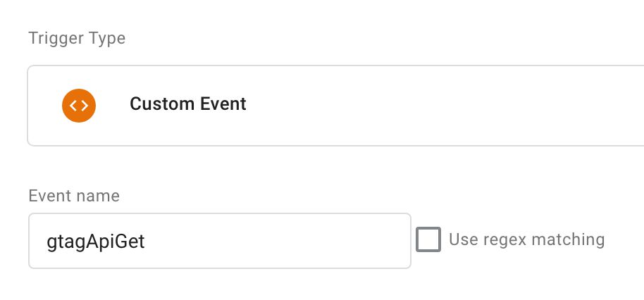
Task: Click the Trigger Type heading label
Action: click(x=78, y=38)
